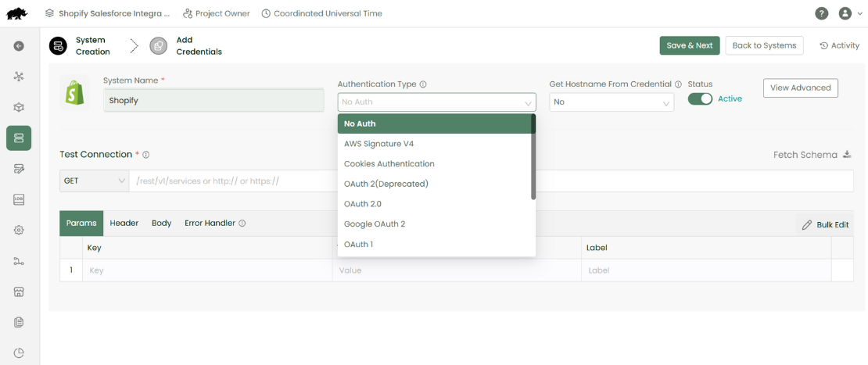Click the Shopify Salesforce project layers icon
Image resolution: width=868 pixels, height=365 pixels.
[x=50, y=13]
